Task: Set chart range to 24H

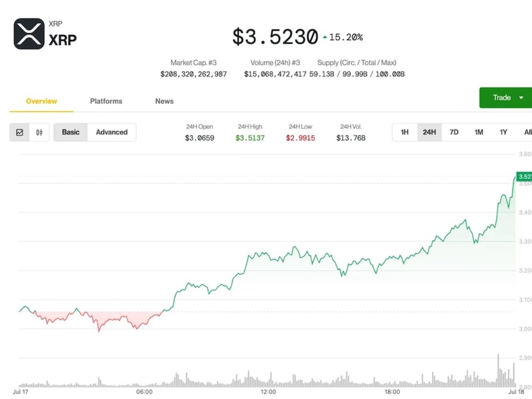Action: [429, 132]
